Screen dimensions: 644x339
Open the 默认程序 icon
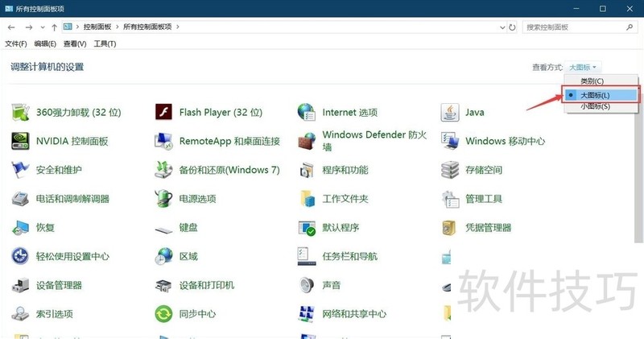point(307,228)
